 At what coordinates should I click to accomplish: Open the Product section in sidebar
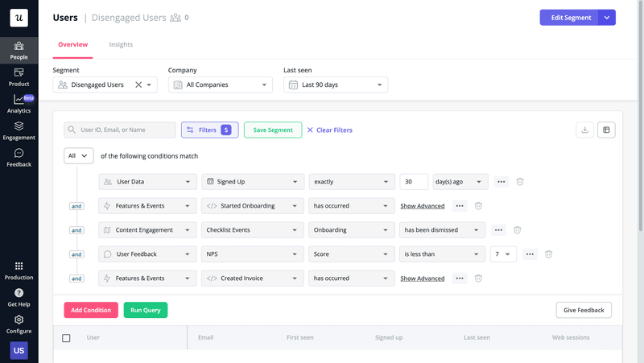coord(19,77)
